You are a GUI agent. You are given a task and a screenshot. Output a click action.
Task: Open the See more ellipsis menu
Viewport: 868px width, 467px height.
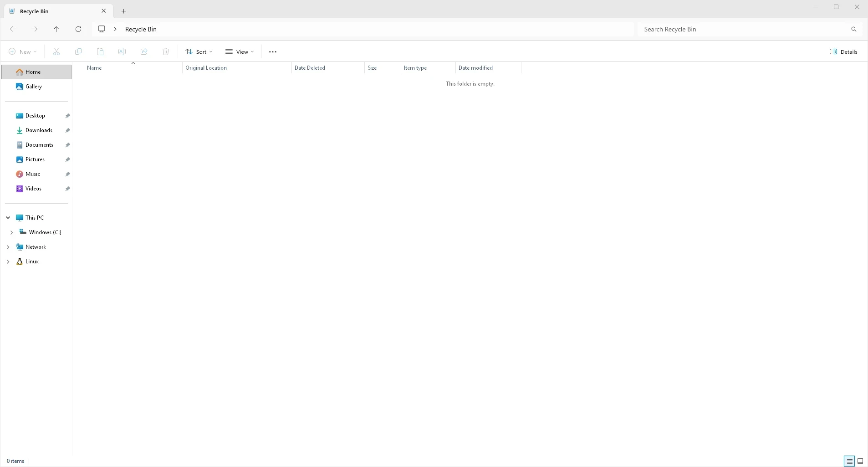tap(273, 52)
